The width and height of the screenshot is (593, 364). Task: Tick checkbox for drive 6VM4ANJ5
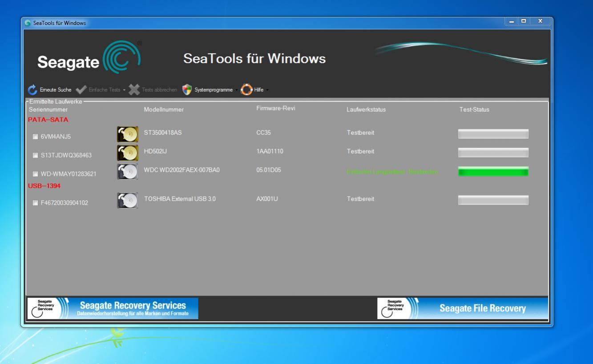36,137
